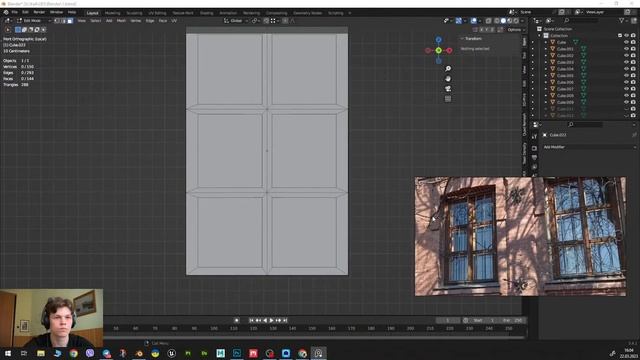Jump to timeline end button
The width and height of the screenshot is (640, 360).
(285, 320)
